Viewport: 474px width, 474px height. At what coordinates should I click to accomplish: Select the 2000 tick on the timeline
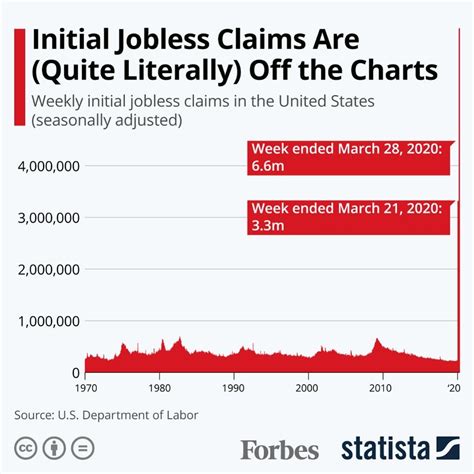pos(307,388)
